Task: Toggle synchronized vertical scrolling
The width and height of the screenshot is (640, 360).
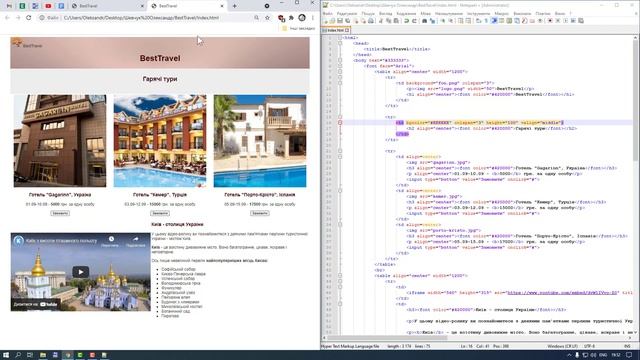Action: [x=460, y=20]
